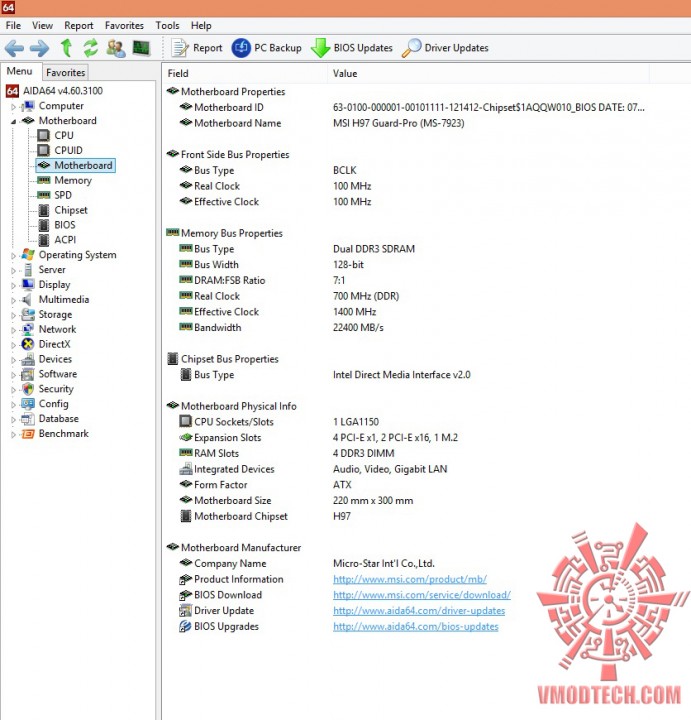This screenshot has width=691, height=720.
Task: Open the Tools menu
Action: [x=167, y=26]
